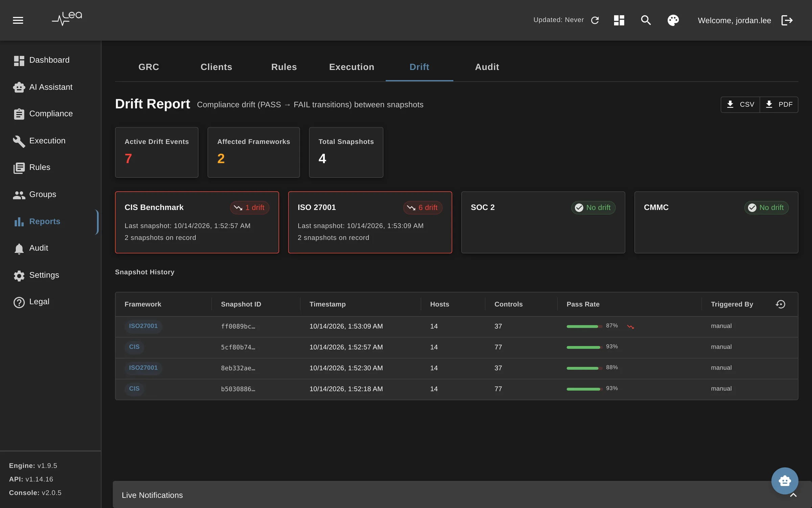
Task: Click the 88% pass rate bar
Action: point(584,368)
